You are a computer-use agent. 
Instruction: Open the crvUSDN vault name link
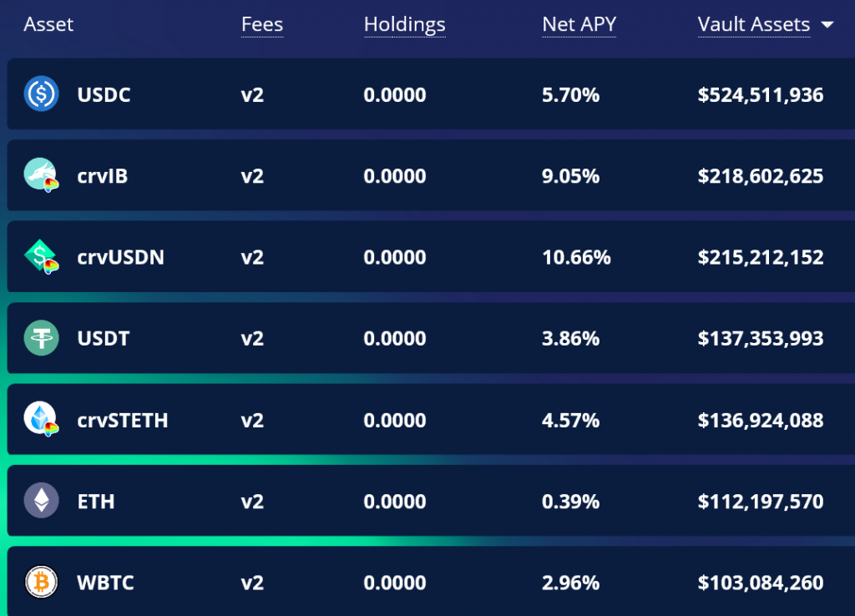click(x=120, y=257)
